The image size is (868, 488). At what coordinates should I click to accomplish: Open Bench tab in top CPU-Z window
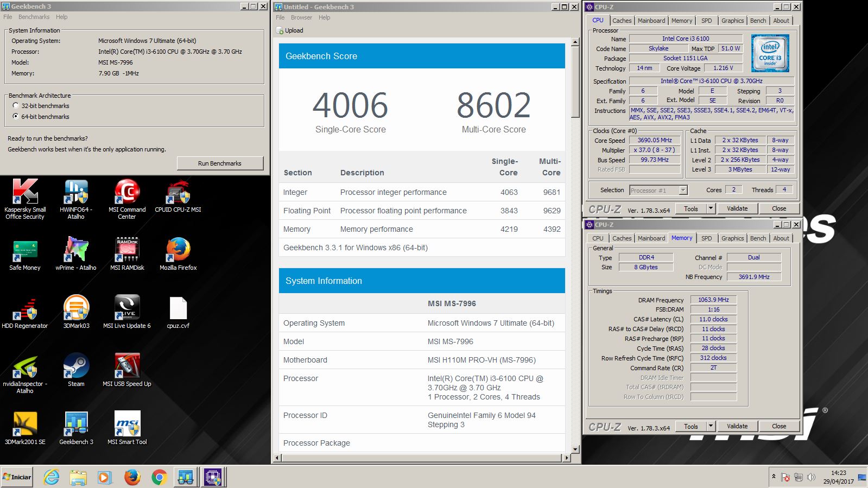pyautogui.click(x=758, y=21)
